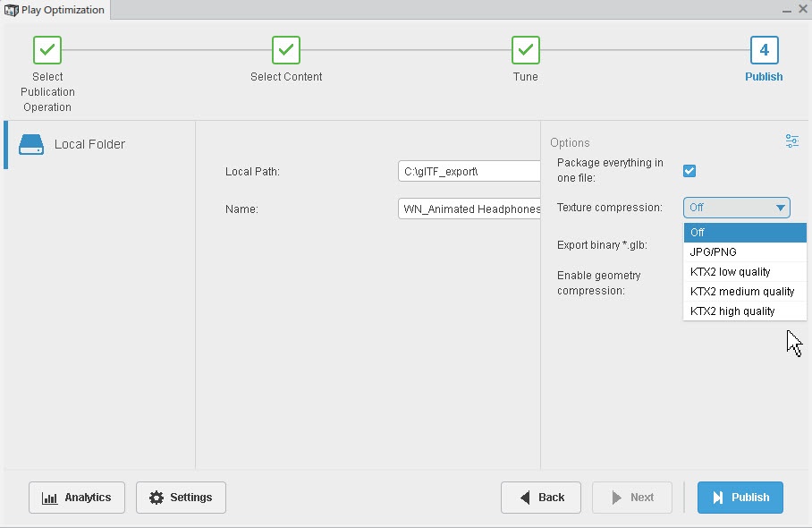The image size is (812, 528).
Task: Click the Play Optimization app icon in title bar
Action: (12, 10)
